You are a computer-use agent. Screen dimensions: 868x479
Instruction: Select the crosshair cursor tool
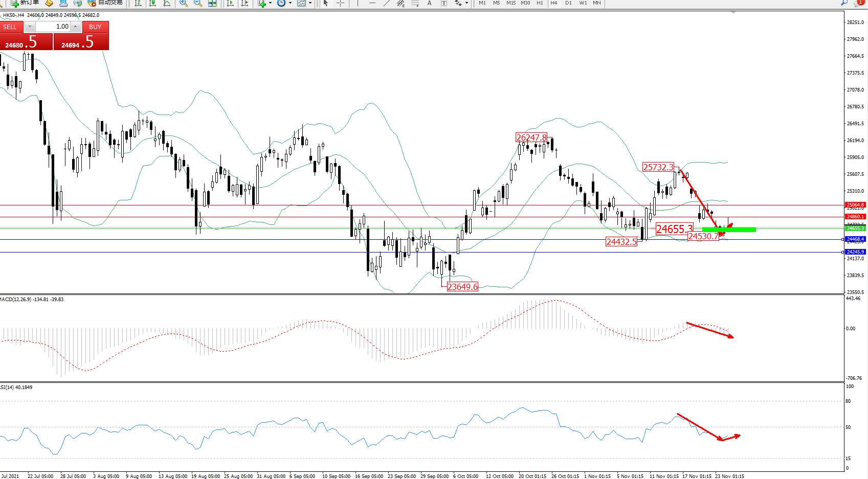point(340,3)
